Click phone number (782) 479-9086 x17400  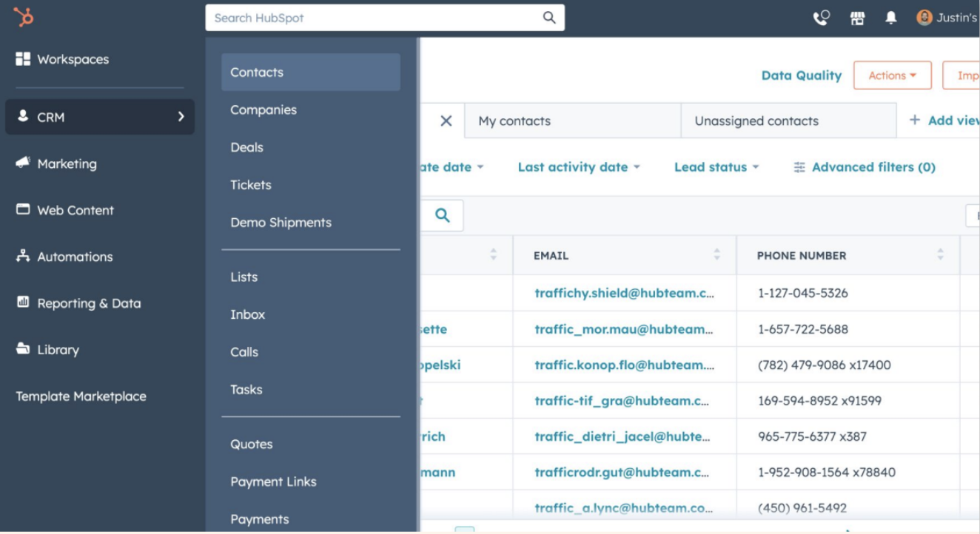coord(825,365)
